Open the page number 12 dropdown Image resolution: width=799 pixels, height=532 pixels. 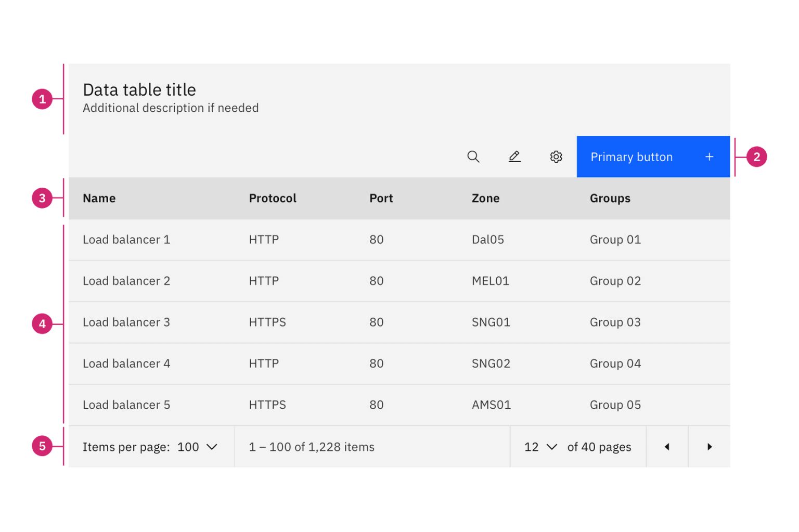[x=539, y=446]
